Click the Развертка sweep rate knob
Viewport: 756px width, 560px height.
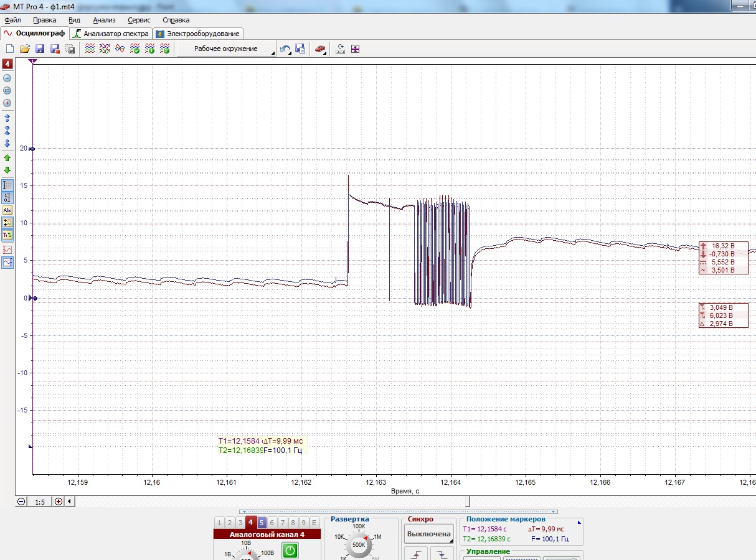coord(359,545)
